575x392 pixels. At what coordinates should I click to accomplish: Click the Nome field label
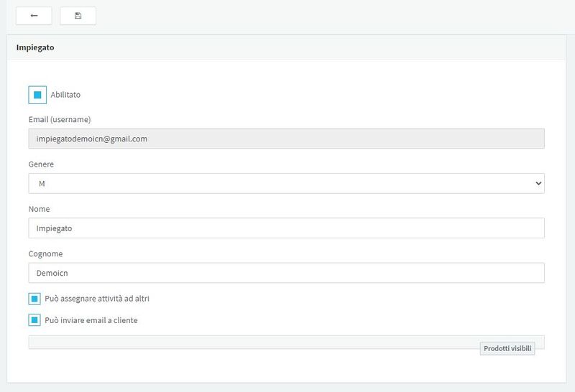40,209
